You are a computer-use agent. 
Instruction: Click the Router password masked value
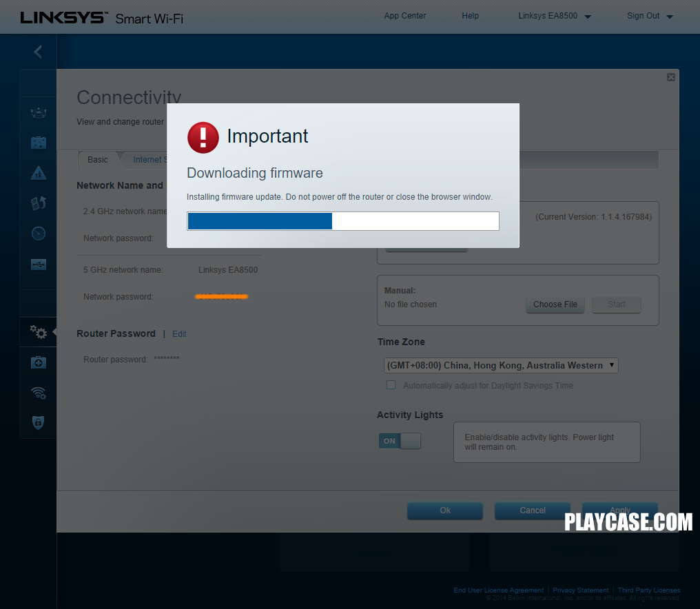click(x=167, y=358)
